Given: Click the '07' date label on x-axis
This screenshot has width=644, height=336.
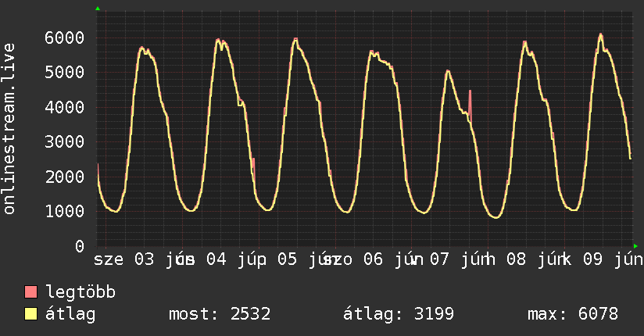Looking at the screenshot, I should coord(439,259).
